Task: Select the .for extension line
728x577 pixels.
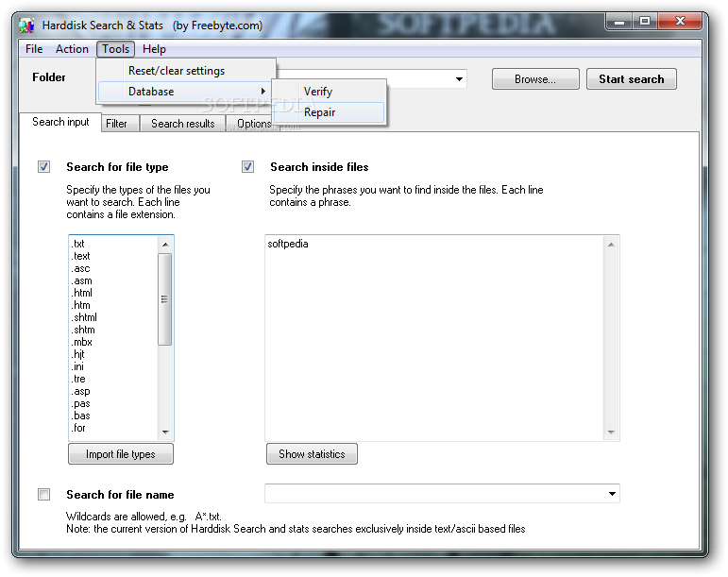Action: click(78, 428)
